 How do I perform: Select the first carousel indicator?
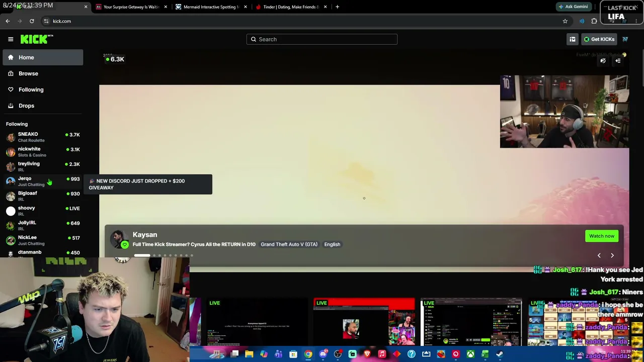pyautogui.click(x=142, y=255)
